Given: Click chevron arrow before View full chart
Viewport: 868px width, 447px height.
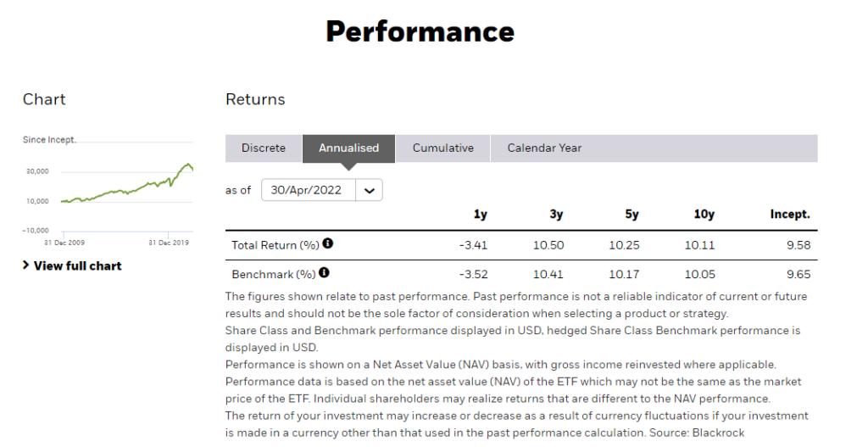Looking at the screenshot, I should point(26,265).
